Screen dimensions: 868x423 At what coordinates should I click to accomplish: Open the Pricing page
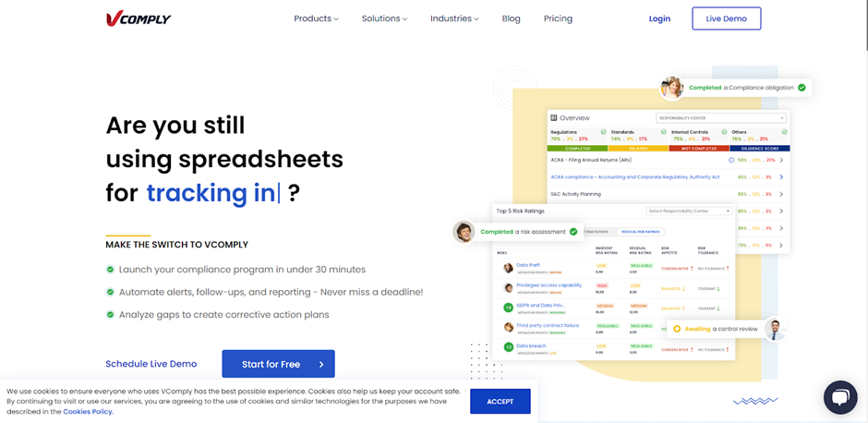(558, 18)
